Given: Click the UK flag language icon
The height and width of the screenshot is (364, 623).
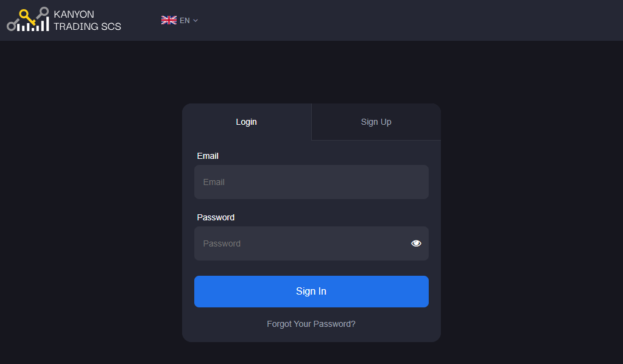Looking at the screenshot, I should pos(169,20).
